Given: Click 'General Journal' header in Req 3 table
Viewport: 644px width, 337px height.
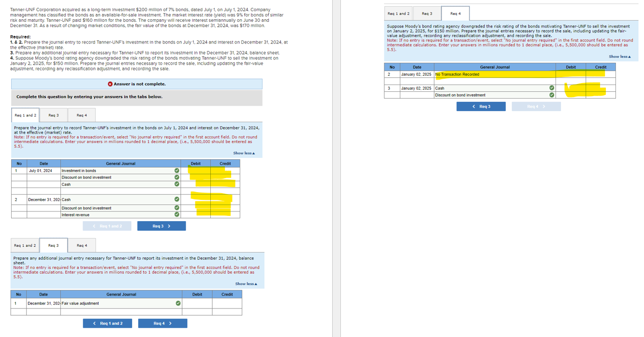Looking at the screenshot, I should click(121, 295).
